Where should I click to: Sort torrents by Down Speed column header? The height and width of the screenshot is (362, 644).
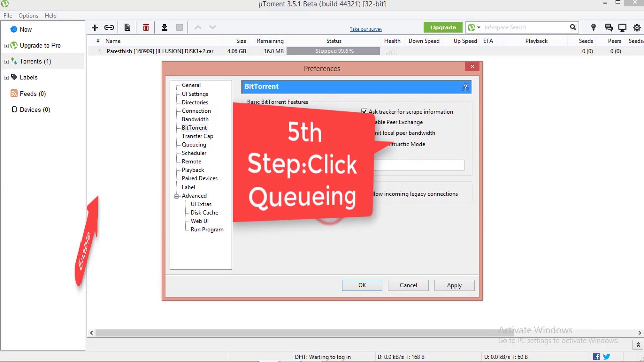coord(424,41)
